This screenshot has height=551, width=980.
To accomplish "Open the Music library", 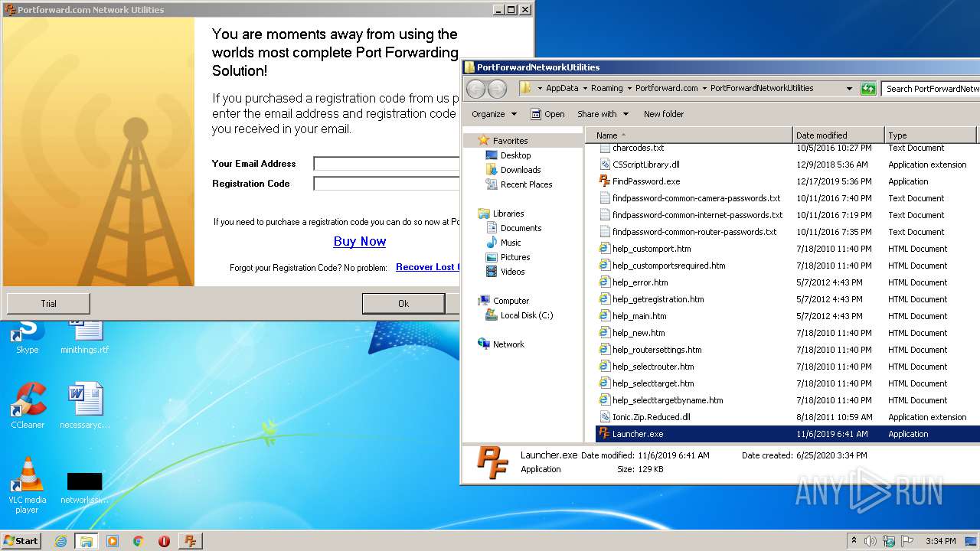I will 511,243.
